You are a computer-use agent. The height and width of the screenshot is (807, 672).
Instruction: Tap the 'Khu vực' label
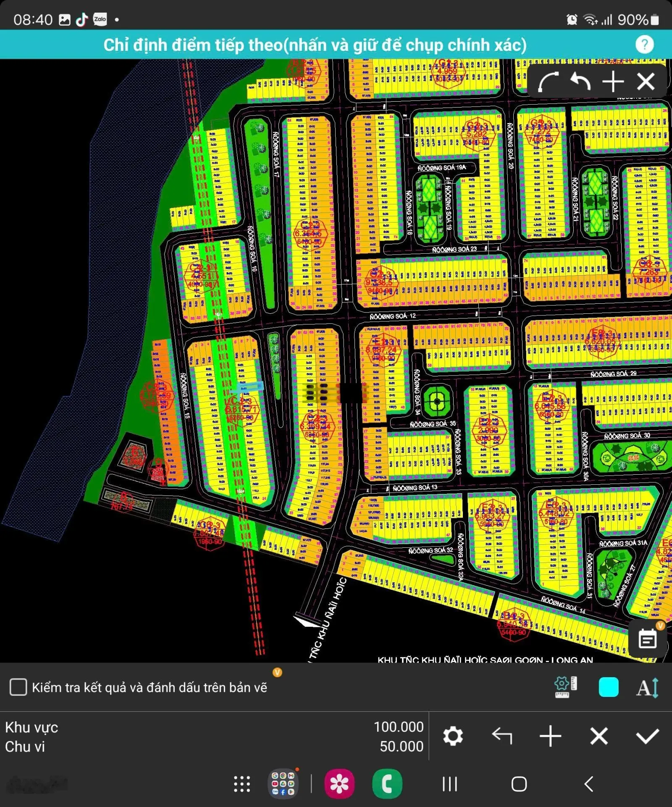(x=31, y=727)
